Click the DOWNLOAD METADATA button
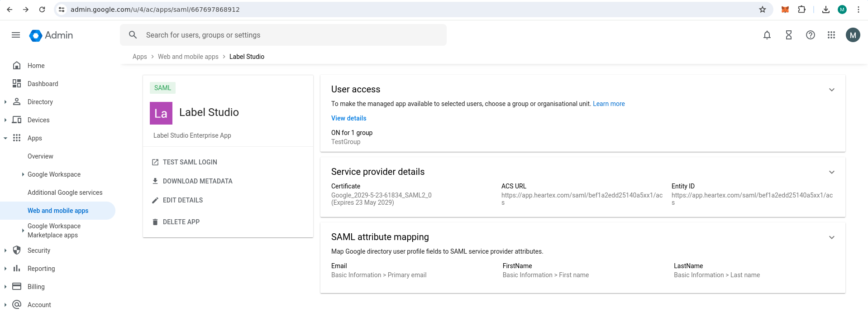The image size is (868, 313). coord(197,181)
